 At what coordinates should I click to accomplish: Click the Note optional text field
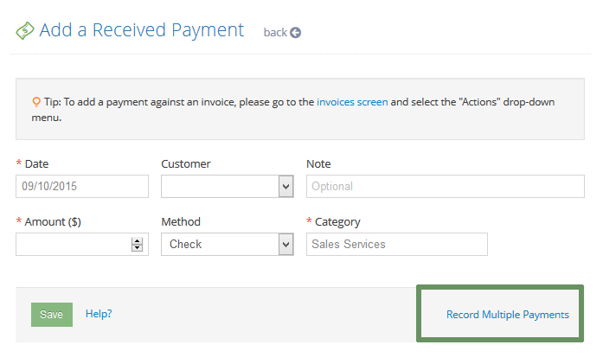coord(446,187)
